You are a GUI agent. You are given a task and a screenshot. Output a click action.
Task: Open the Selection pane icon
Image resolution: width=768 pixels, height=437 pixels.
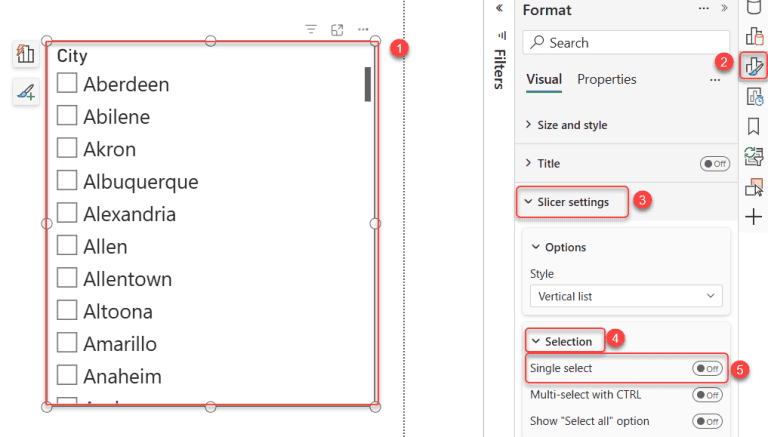(754, 187)
